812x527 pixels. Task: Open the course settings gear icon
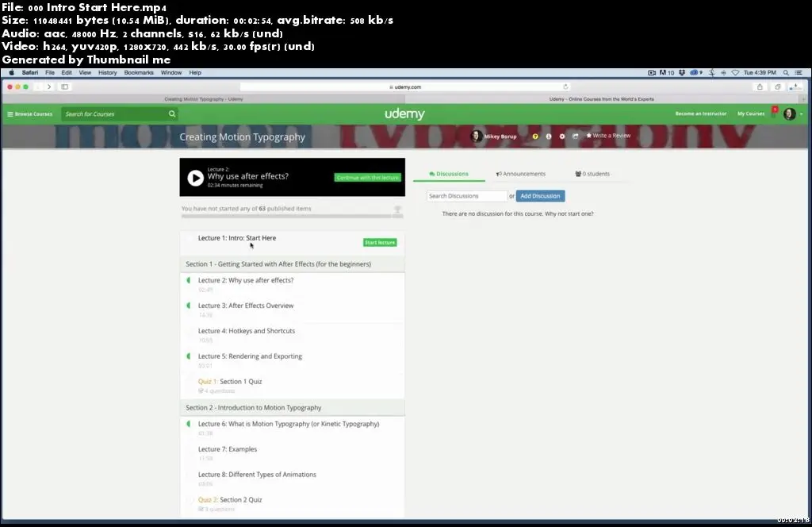(x=562, y=137)
